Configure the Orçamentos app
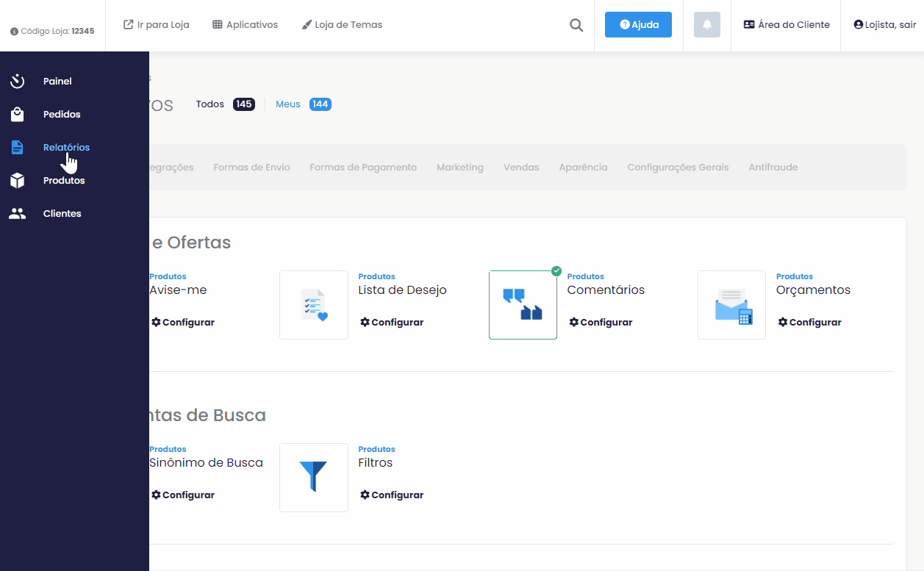The image size is (924, 571). click(810, 323)
